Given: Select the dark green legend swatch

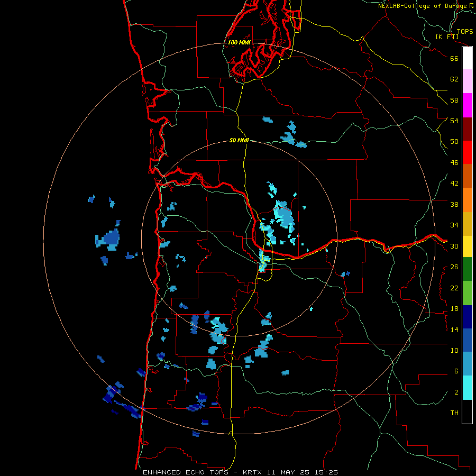Looking at the screenshot, I should point(467,269).
